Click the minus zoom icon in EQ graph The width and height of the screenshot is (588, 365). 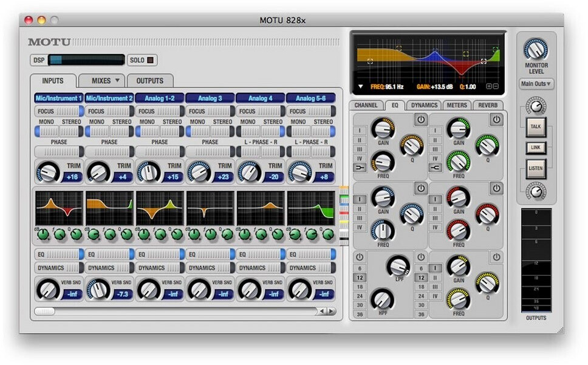(496, 87)
